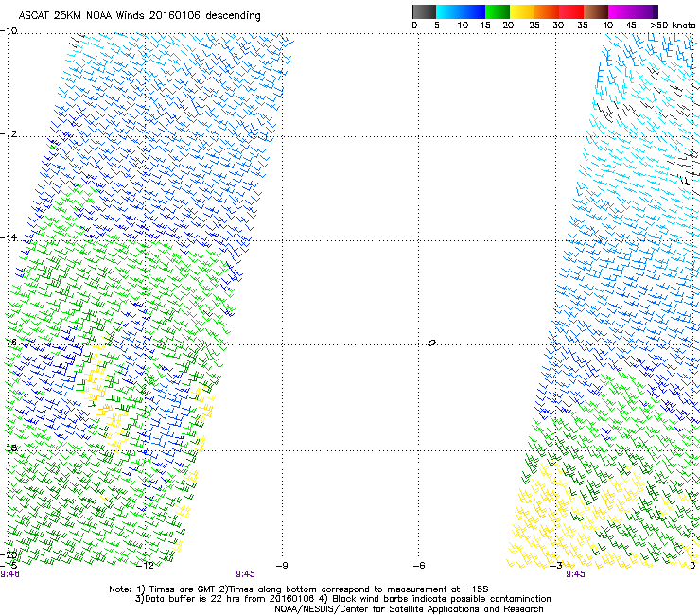This screenshot has height=615, width=700.
Task: Click the '-10' latitude label
Action: click(x=9, y=30)
